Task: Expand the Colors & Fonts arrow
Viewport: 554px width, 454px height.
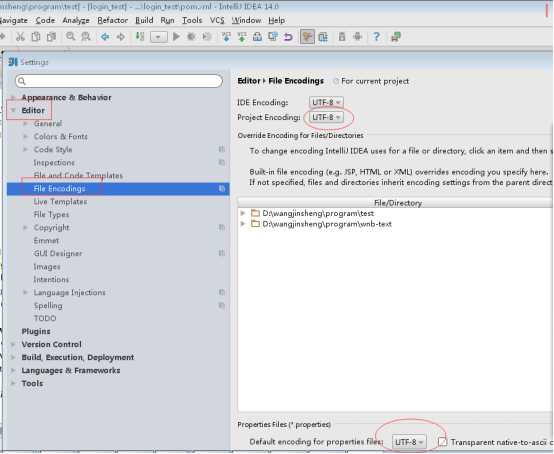Action: tap(25, 136)
